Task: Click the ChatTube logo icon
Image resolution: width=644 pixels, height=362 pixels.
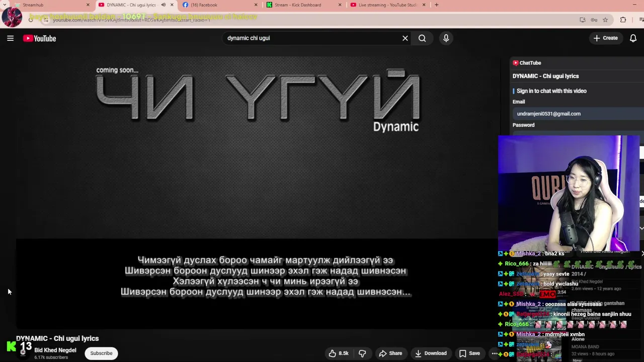Action: click(x=515, y=63)
